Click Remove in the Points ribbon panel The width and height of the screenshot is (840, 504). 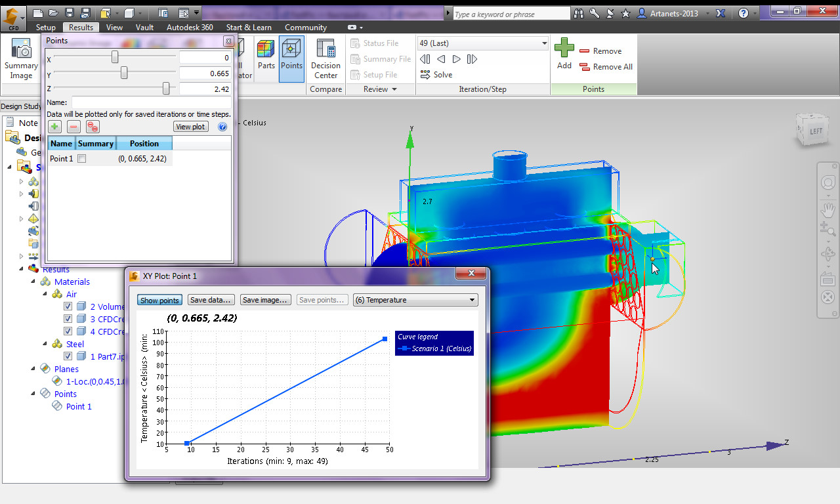(x=600, y=51)
